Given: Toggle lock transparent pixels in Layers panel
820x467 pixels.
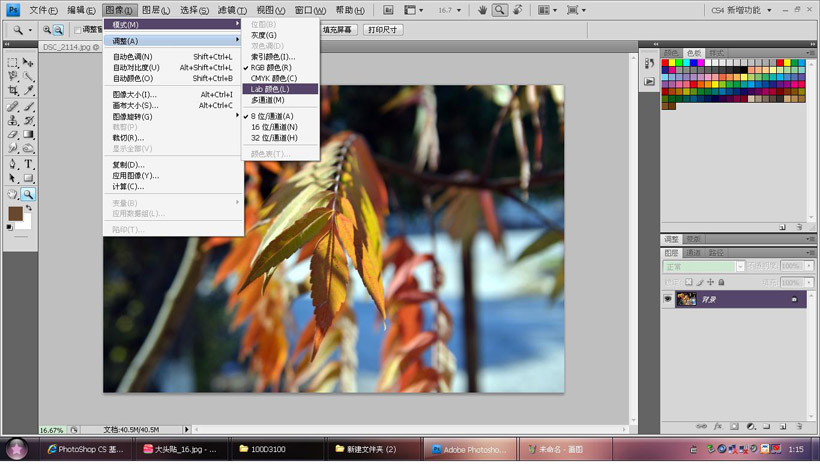Looking at the screenshot, I should 689,282.
